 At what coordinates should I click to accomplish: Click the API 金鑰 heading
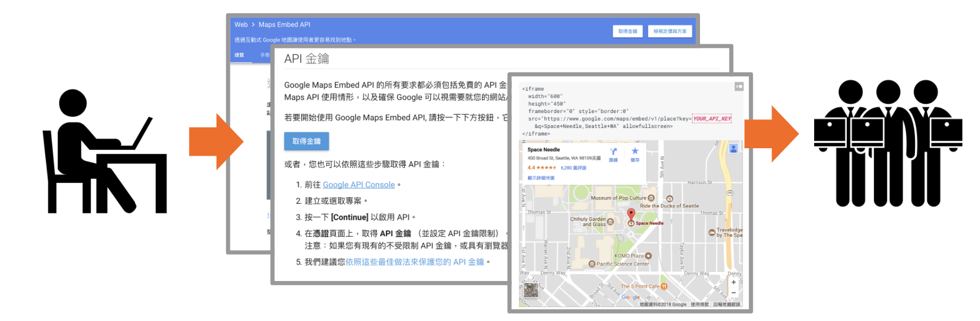[307, 59]
